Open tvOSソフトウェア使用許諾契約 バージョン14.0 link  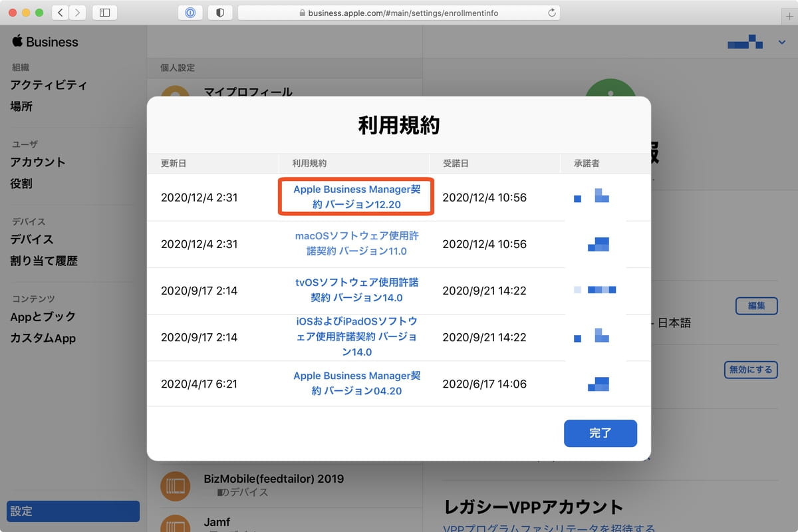pyautogui.click(x=357, y=290)
